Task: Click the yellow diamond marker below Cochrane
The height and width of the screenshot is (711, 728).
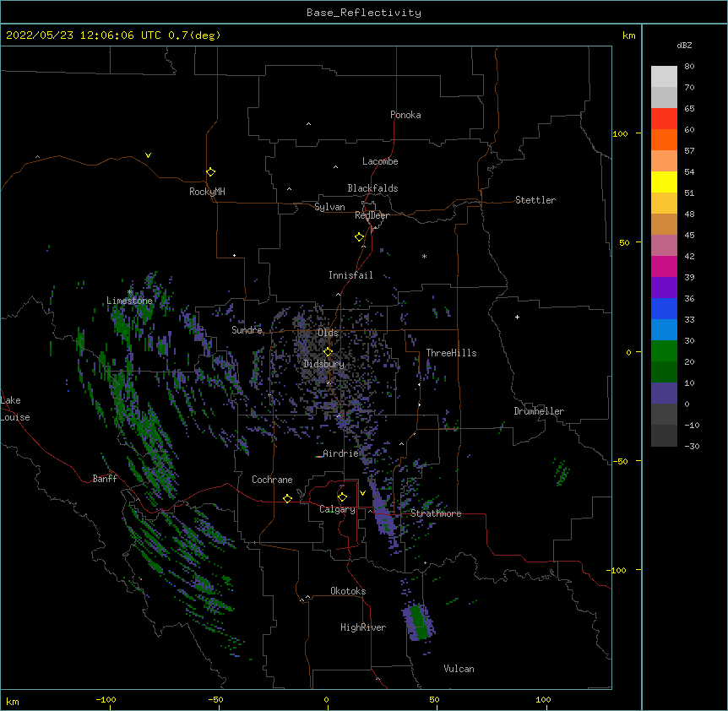Action: pyautogui.click(x=287, y=498)
